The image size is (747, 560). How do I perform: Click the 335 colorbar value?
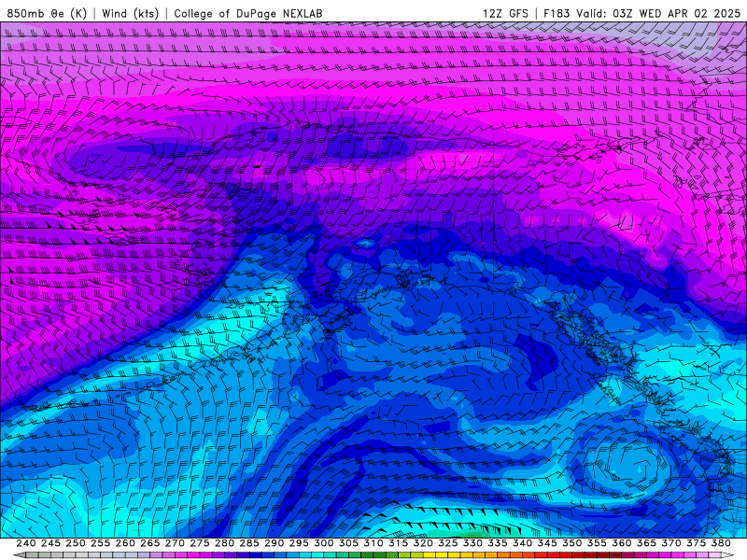click(498, 543)
